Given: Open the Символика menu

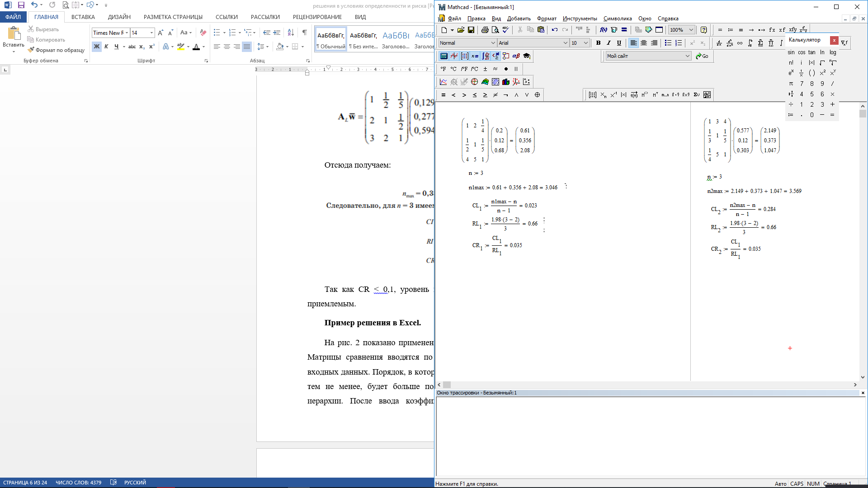Looking at the screenshot, I should 617,19.
